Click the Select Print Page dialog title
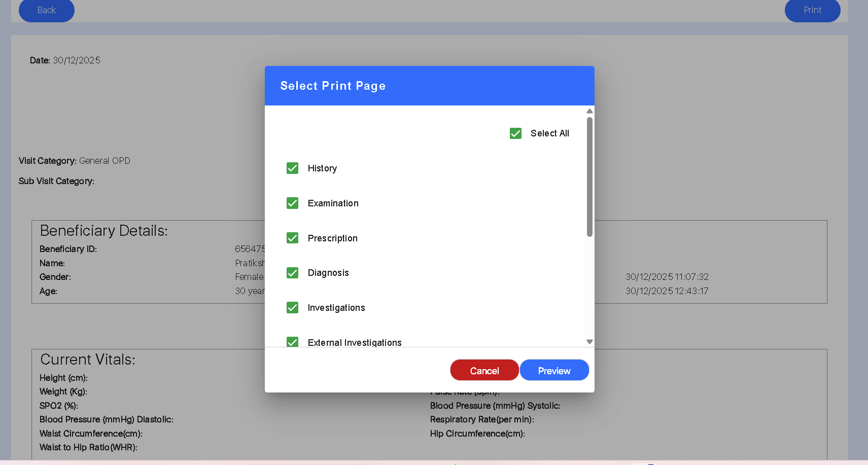This screenshot has width=868, height=465. point(333,86)
